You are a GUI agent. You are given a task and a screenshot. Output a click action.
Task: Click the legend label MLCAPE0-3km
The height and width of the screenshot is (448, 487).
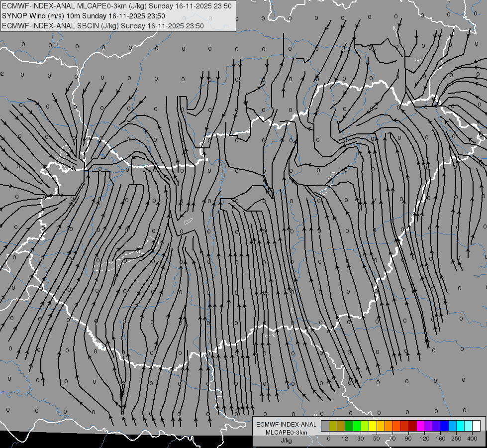286,433
